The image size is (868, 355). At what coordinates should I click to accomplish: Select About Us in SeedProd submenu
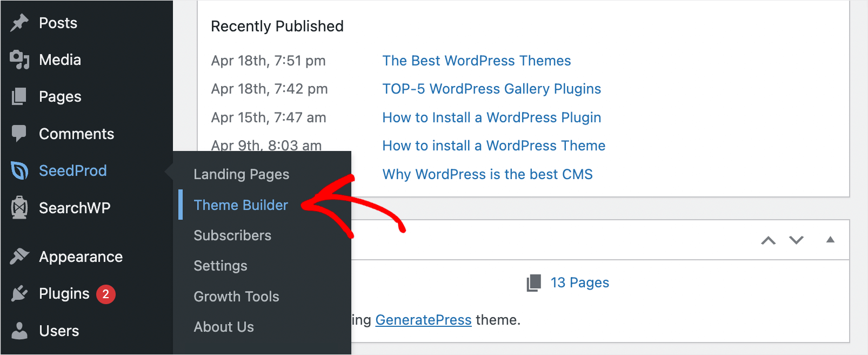(224, 327)
